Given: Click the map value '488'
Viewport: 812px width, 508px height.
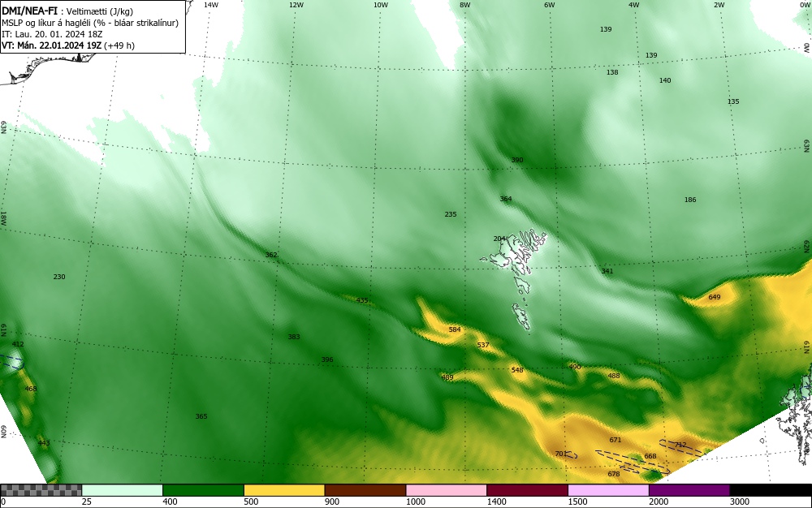Looking at the screenshot, I should pyautogui.click(x=614, y=376).
